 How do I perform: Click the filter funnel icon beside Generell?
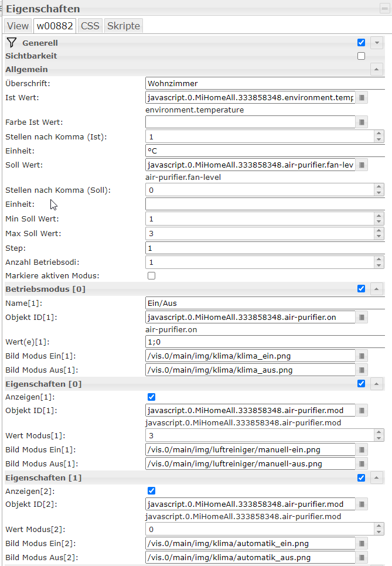pyautogui.click(x=12, y=43)
